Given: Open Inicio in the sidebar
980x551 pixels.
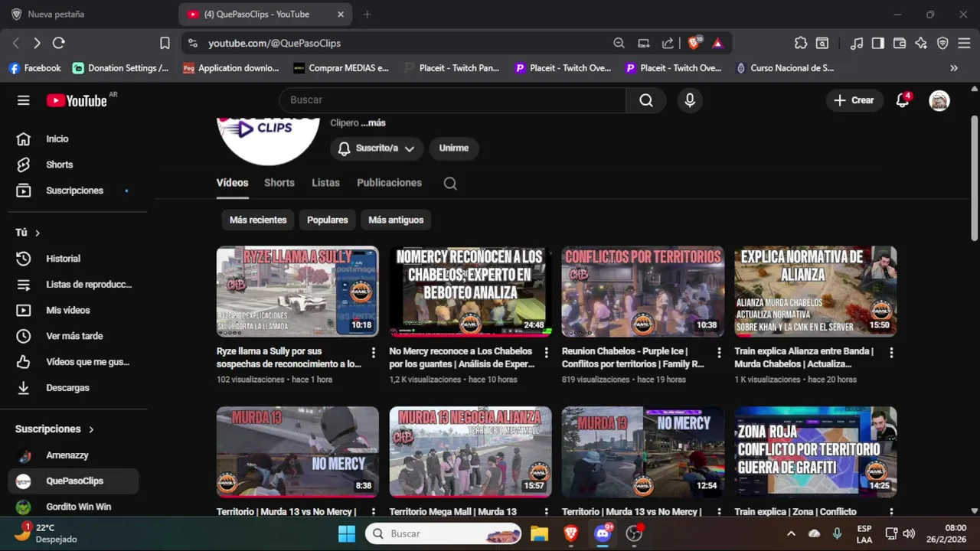Looking at the screenshot, I should (73, 139).
